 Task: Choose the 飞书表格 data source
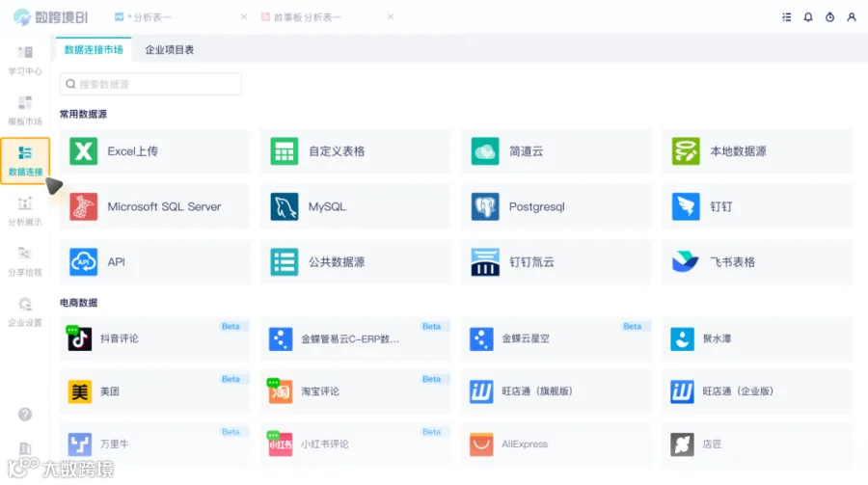coord(757,262)
